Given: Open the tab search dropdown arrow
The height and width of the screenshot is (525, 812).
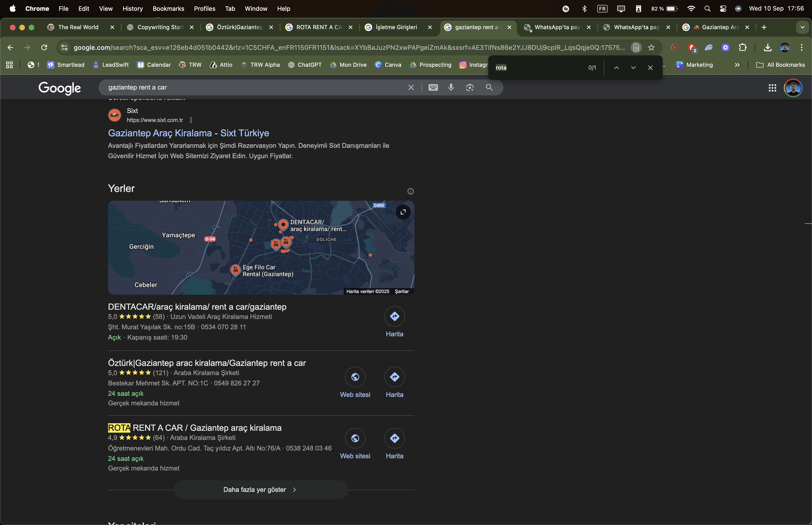Looking at the screenshot, I should point(802,27).
